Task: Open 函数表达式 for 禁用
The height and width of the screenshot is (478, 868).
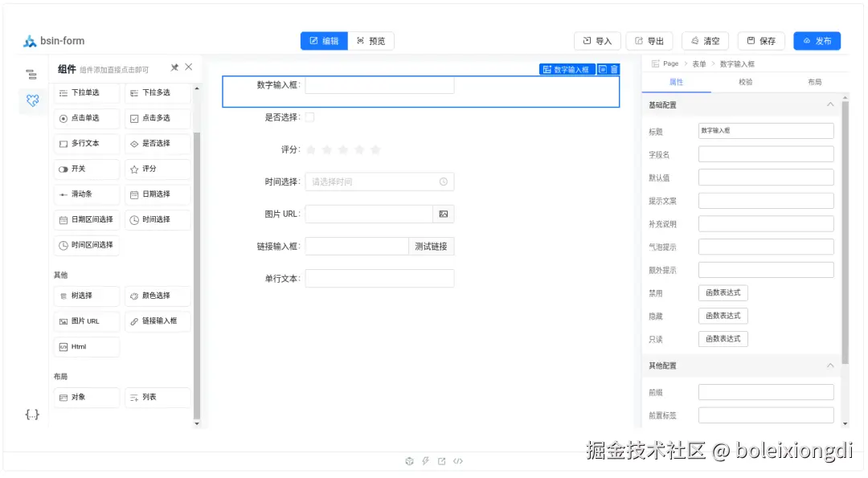Action: tap(723, 292)
